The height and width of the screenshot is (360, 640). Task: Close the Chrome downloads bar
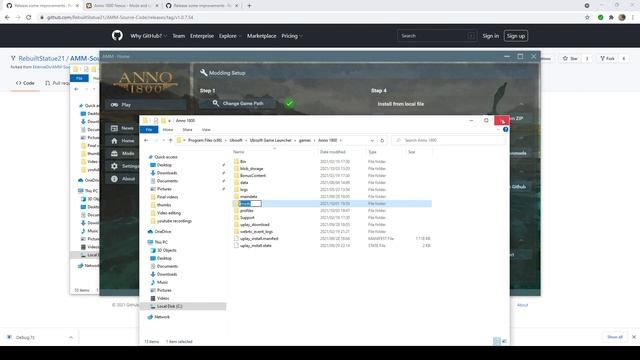coord(633,337)
